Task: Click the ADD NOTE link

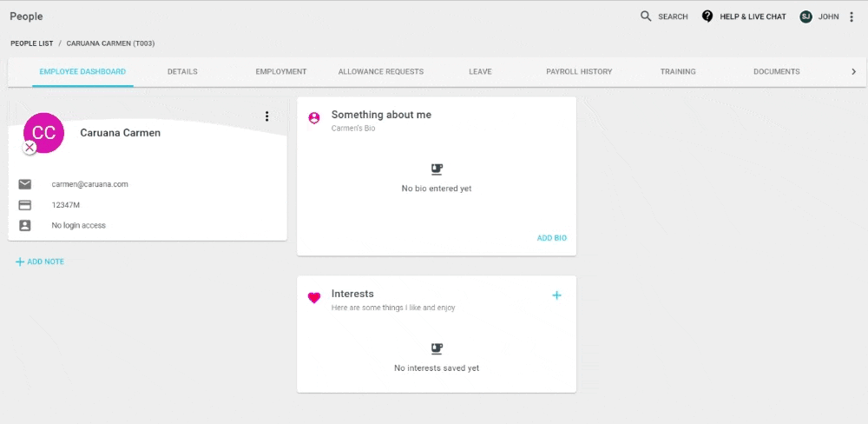Action: tap(40, 262)
